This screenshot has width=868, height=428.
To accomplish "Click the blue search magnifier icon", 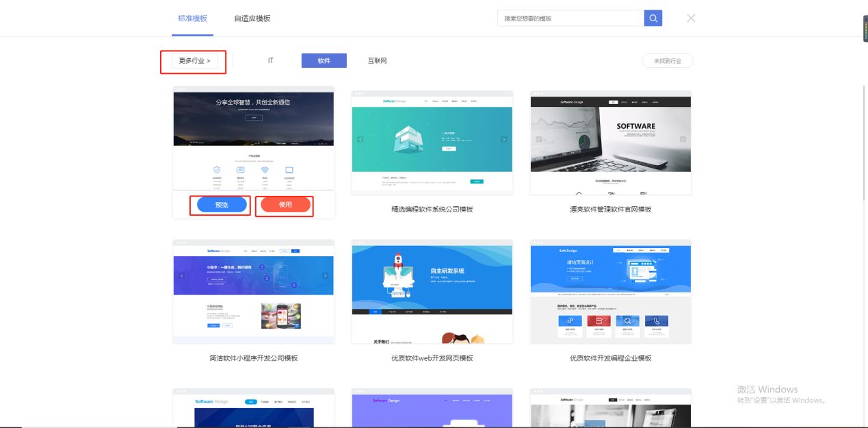I will 653,18.
